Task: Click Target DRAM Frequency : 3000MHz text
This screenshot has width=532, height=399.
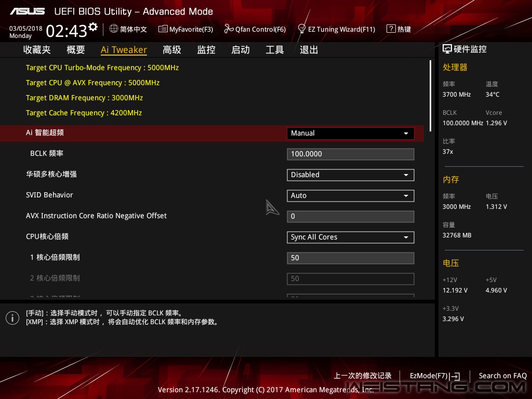Action: pyautogui.click(x=85, y=98)
